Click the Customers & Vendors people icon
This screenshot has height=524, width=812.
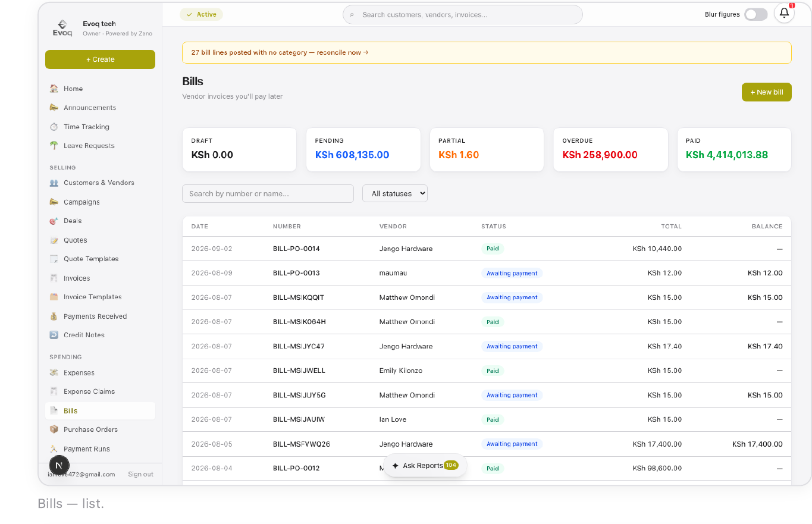click(x=54, y=183)
